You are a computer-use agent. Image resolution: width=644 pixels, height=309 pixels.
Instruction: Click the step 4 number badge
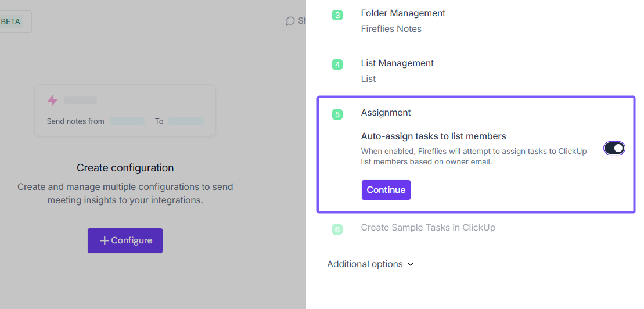(x=337, y=64)
